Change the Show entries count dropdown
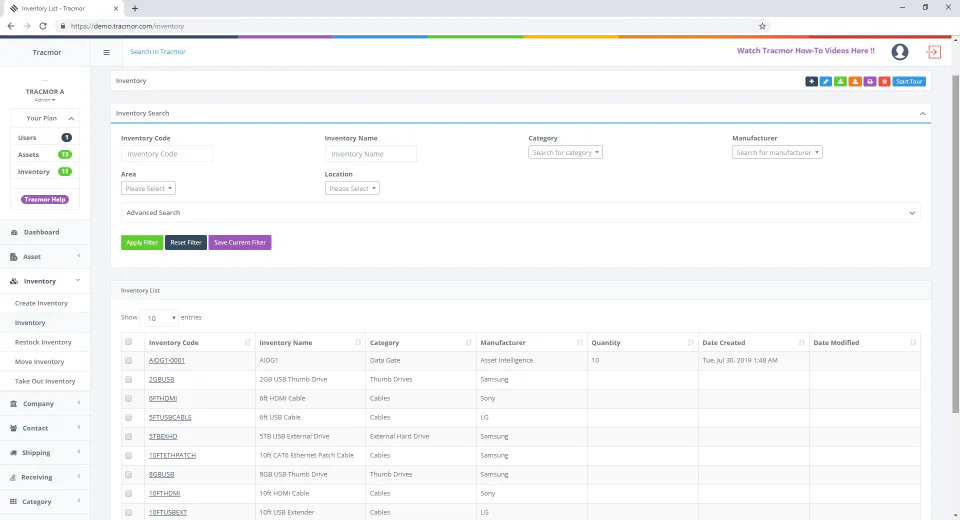Viewport: 960px width, 520px height. (159, 318)
